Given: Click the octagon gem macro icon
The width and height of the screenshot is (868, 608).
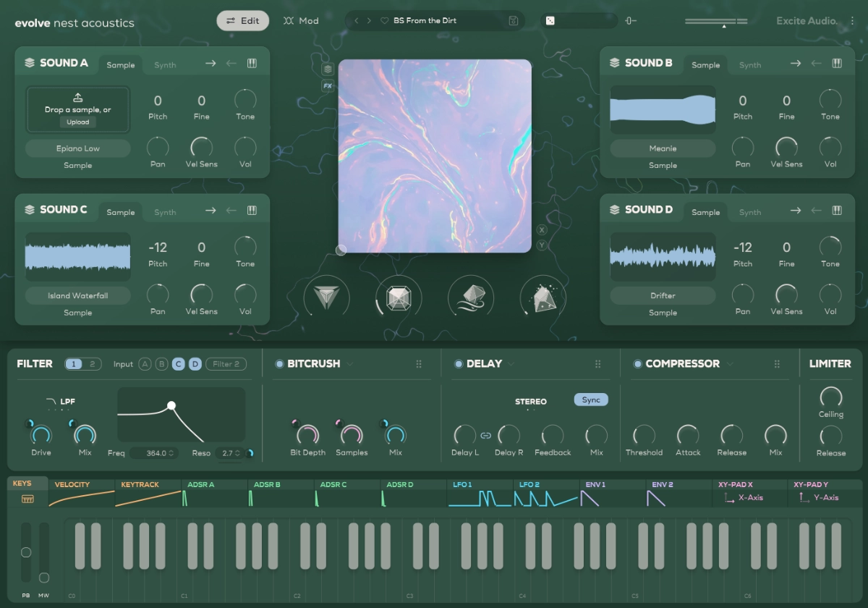Looking at the screenshot, I should coord(399,297).
